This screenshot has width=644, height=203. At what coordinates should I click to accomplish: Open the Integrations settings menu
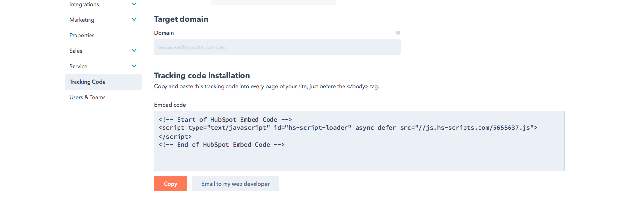tap(84, 4)
